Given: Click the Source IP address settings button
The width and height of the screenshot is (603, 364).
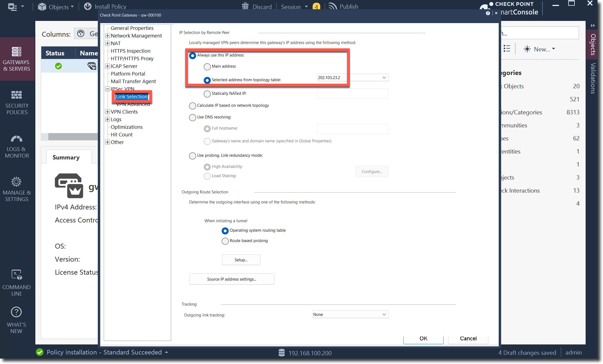Looking at the screenshot, I should (x=231, y=279).
